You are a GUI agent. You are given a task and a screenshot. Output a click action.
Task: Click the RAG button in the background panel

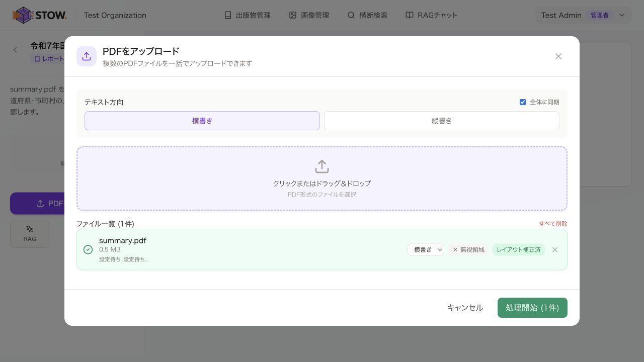pyautogui.click(x=30, y=234)
